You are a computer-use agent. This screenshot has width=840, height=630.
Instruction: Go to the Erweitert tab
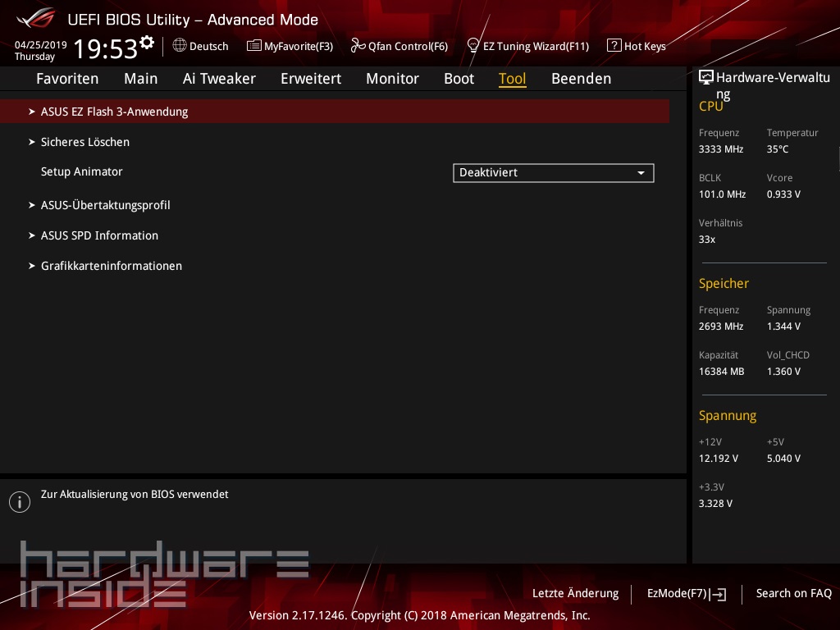[x=311, y=79]
